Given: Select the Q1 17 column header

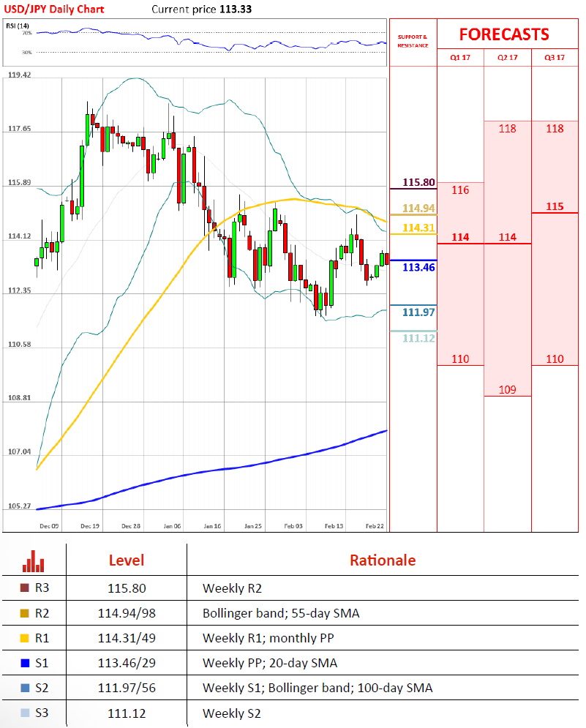Looking at the screenshot, I should click(460, 58).
